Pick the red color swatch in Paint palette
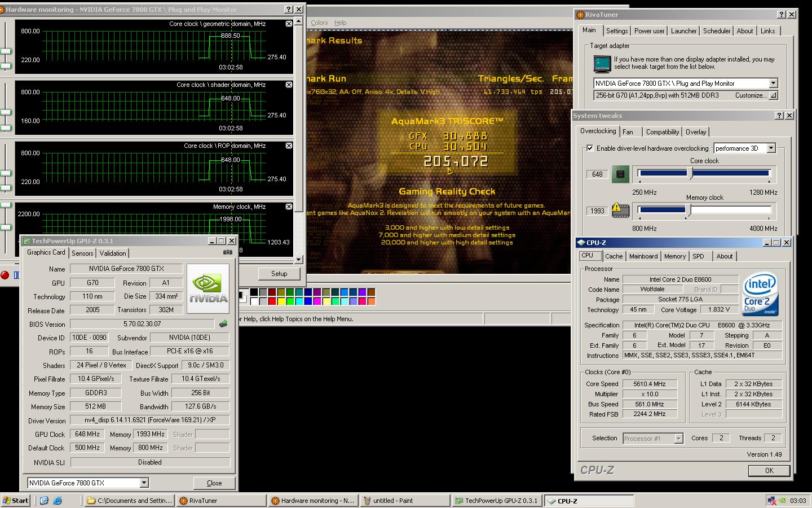Viewport: 812px width, 508px height. [271, 301]
